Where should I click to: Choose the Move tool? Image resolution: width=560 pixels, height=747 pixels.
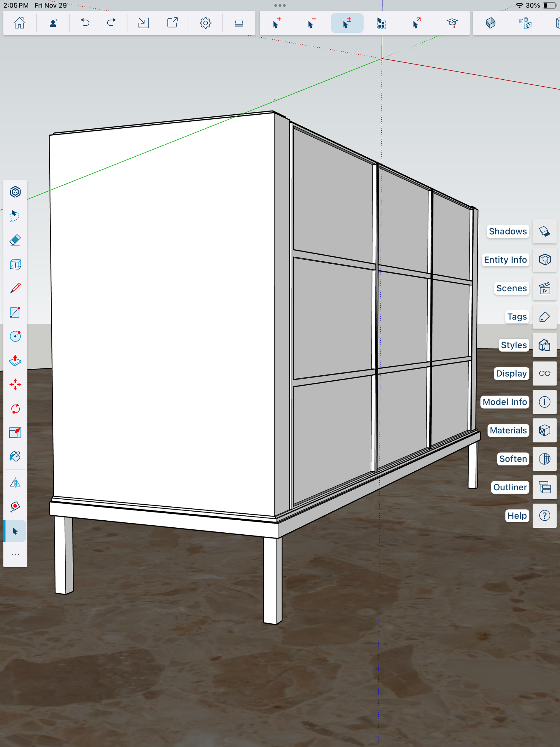click(15, 385)
